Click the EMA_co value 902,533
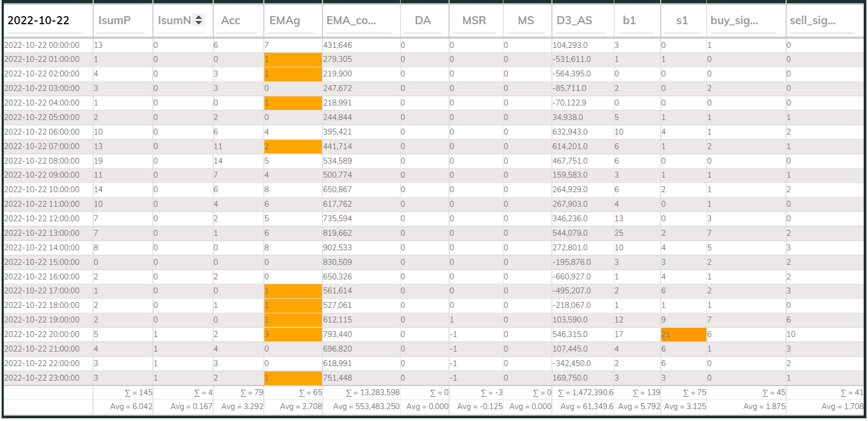 click(338, 248)
